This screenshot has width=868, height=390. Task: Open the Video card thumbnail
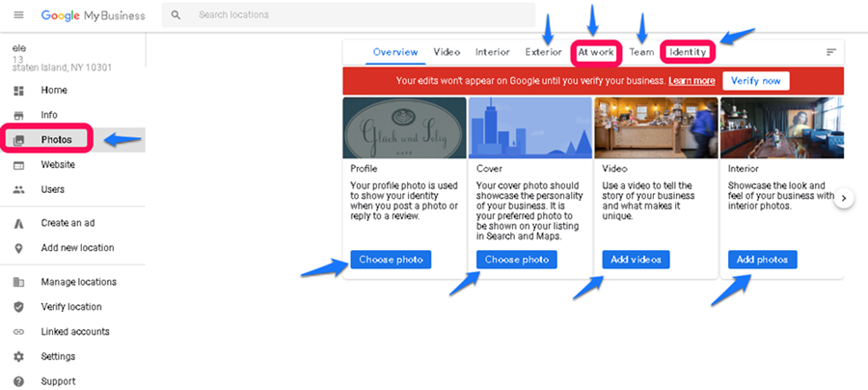coord(656,128)
